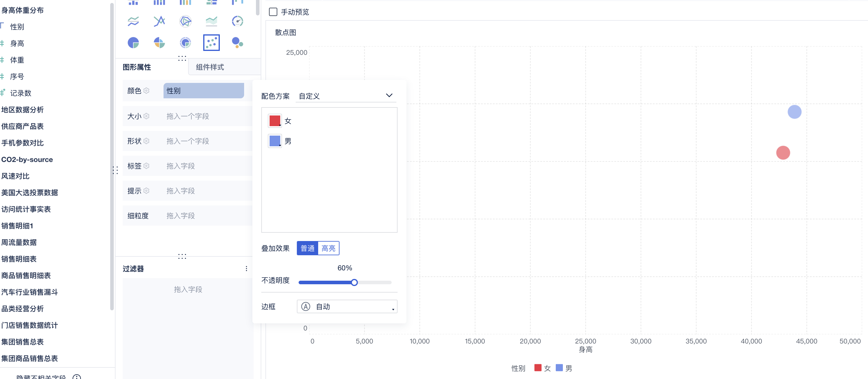
Task: Select the radar chart type icon
Action: coord(185,21)
